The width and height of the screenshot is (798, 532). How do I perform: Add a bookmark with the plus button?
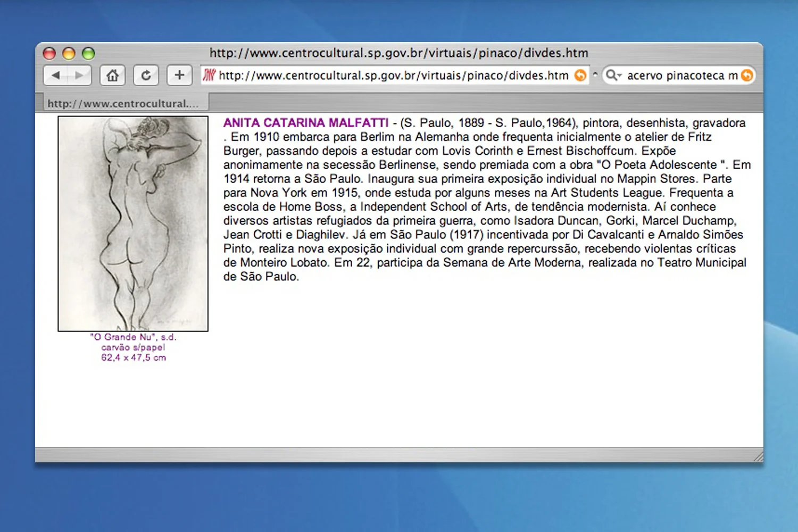pyautogui.click(x=179, y=75)
